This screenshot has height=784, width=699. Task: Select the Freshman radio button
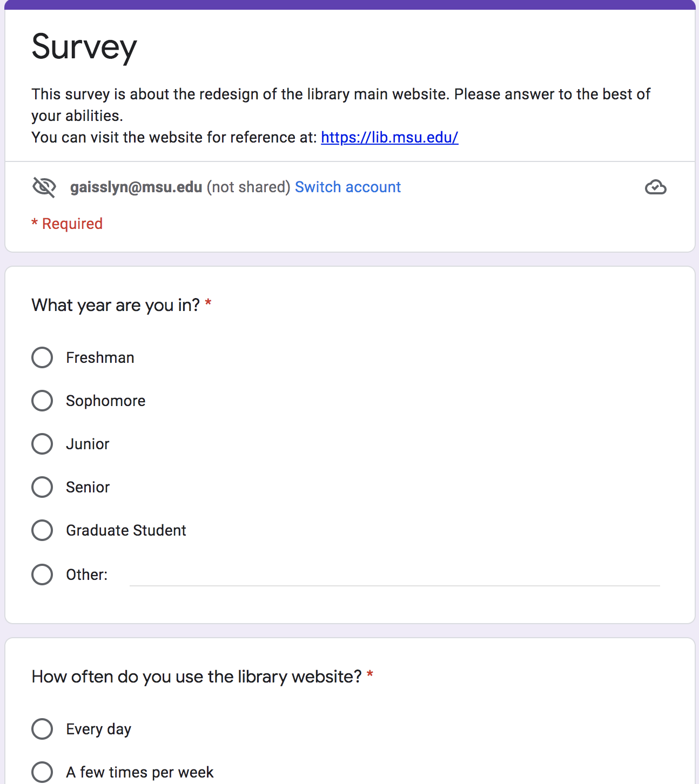[42, 357]
